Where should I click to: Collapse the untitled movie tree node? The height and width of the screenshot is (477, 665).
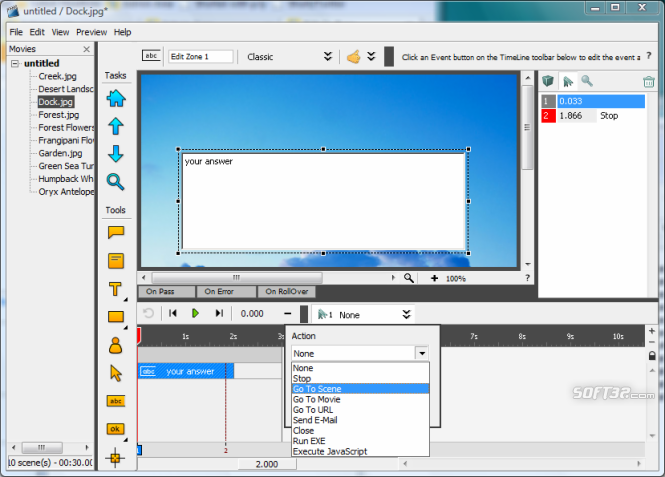tap(15, 64)
